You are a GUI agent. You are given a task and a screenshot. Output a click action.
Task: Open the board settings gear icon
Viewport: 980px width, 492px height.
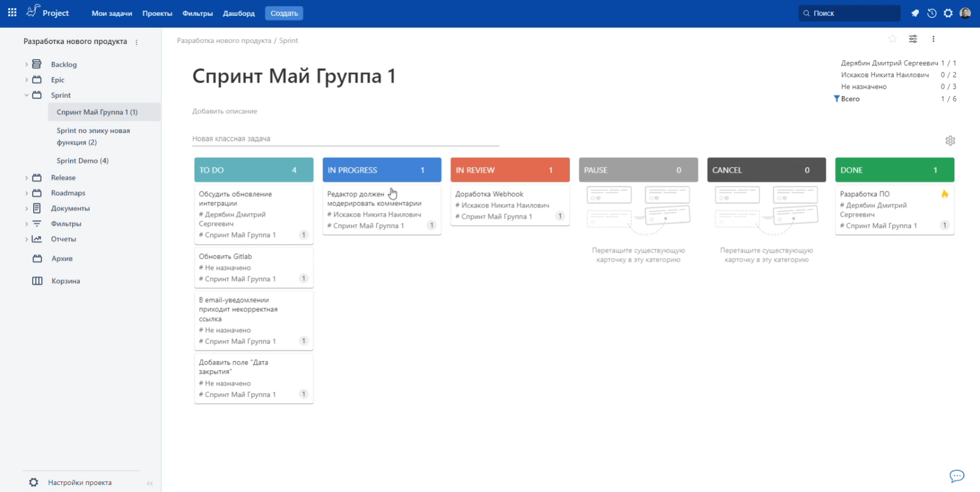click(950, 141)
